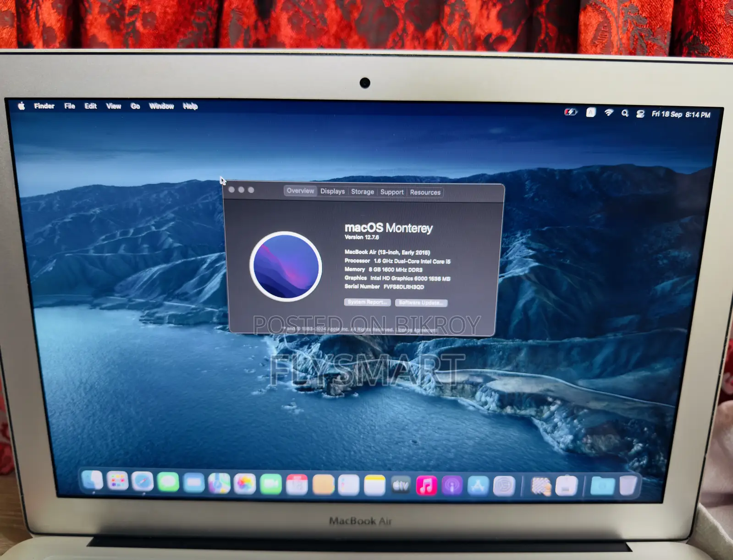Click the Processor 1.6 GHz Dual-Core line
The image size is (733, 560).
[x=397, y=261]
